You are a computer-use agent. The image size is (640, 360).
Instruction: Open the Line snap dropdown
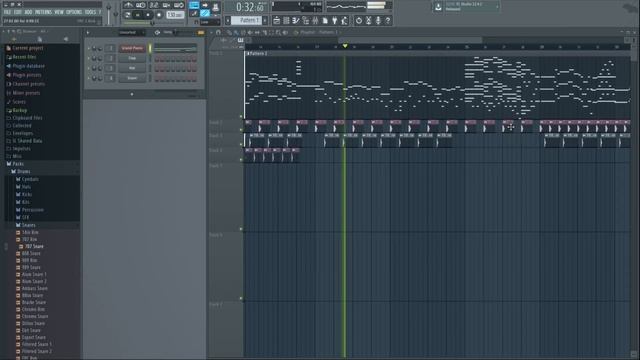click(210, 22)
